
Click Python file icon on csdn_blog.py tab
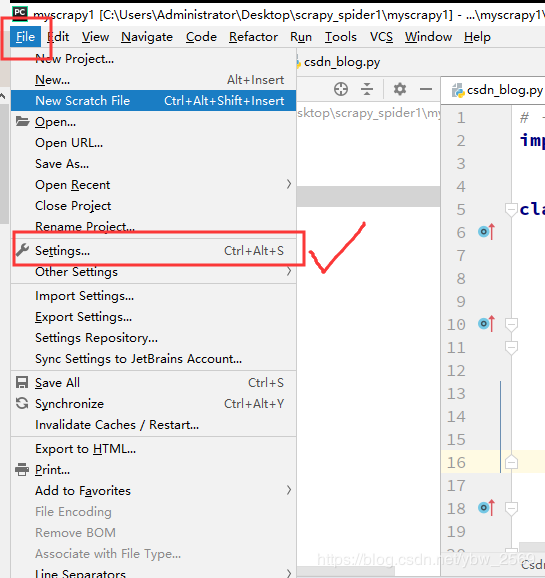coord(458,91)
